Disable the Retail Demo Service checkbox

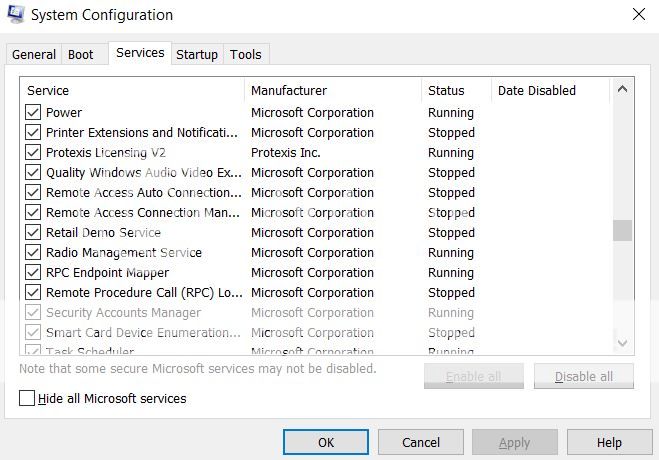tap(33, 232)
